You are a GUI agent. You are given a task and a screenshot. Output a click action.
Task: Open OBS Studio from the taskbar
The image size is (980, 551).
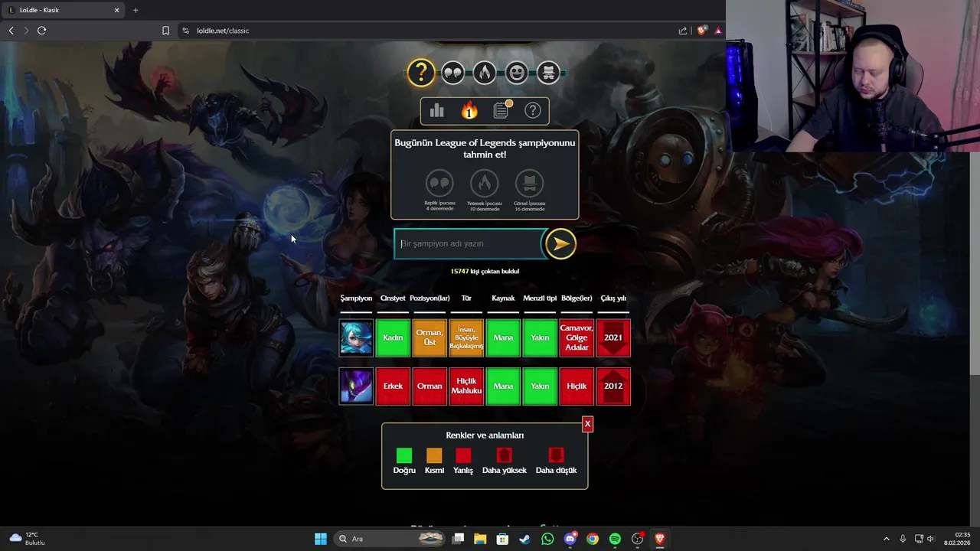tap(637, 539)
